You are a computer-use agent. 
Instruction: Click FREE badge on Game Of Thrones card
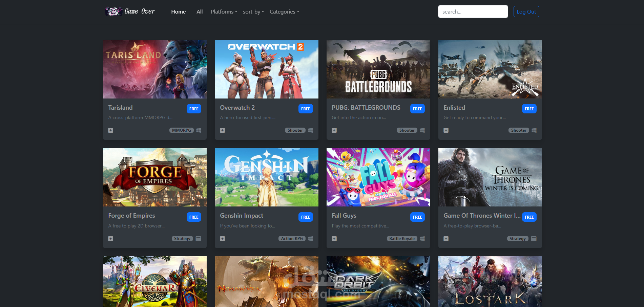(x=529, y=217)
